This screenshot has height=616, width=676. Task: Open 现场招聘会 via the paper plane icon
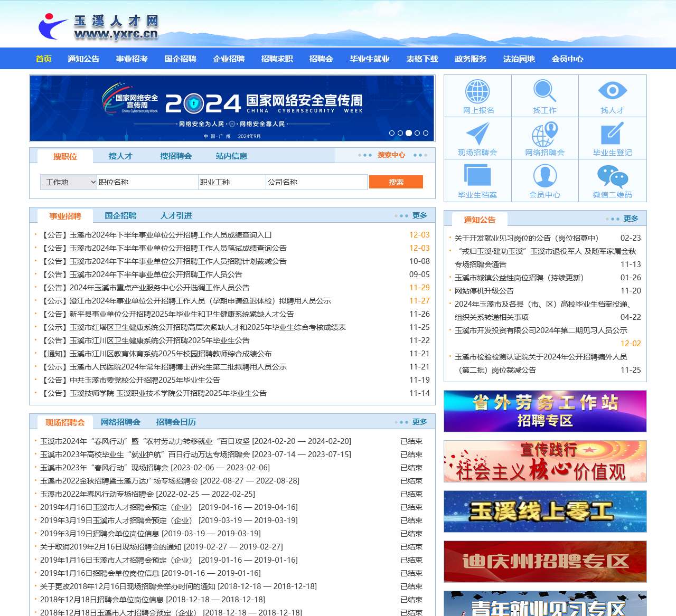[478, 138]
